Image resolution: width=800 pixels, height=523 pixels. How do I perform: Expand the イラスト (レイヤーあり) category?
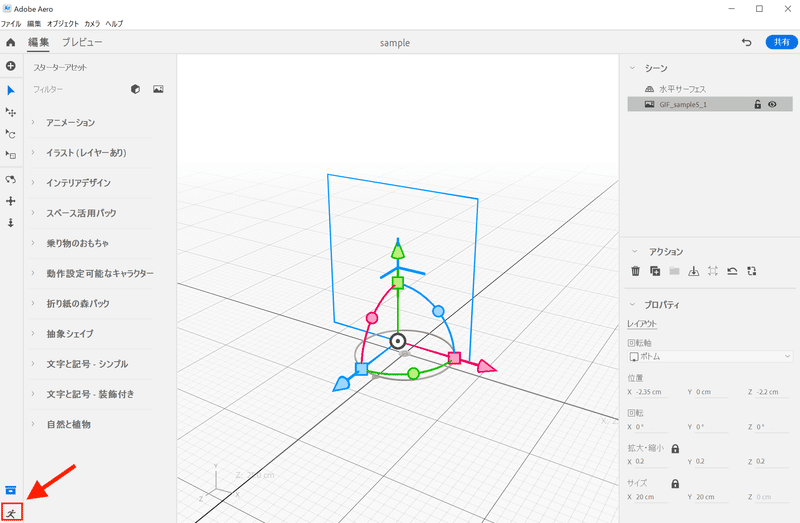point(34,153)
